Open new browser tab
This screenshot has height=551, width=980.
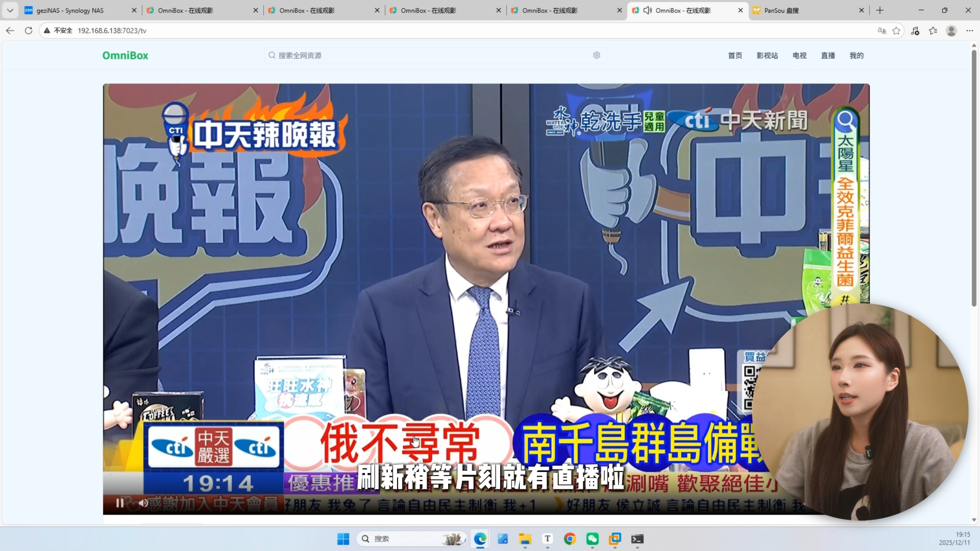coord(880,10)
